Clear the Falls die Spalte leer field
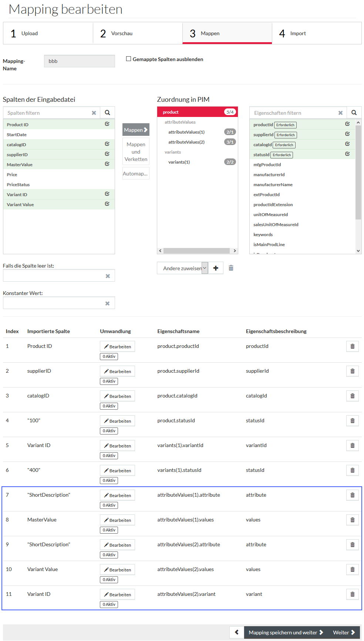The height and width of the screenshot is (641, 364). pos(108,276)
